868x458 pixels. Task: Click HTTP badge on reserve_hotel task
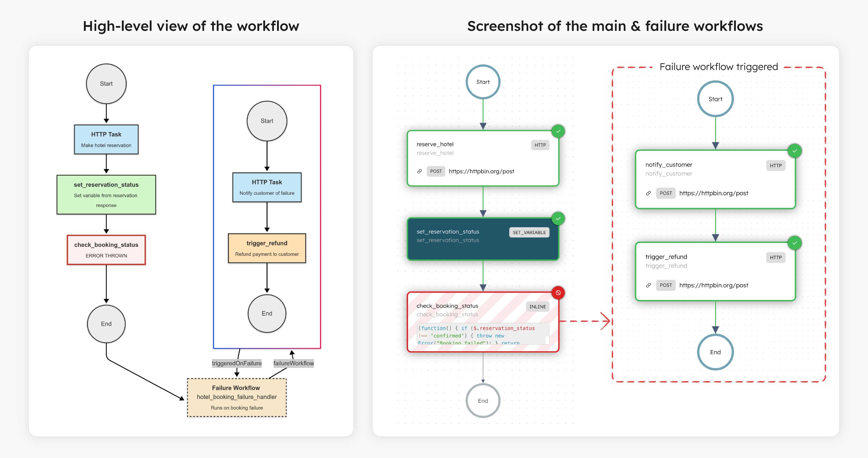coord(540,145)
